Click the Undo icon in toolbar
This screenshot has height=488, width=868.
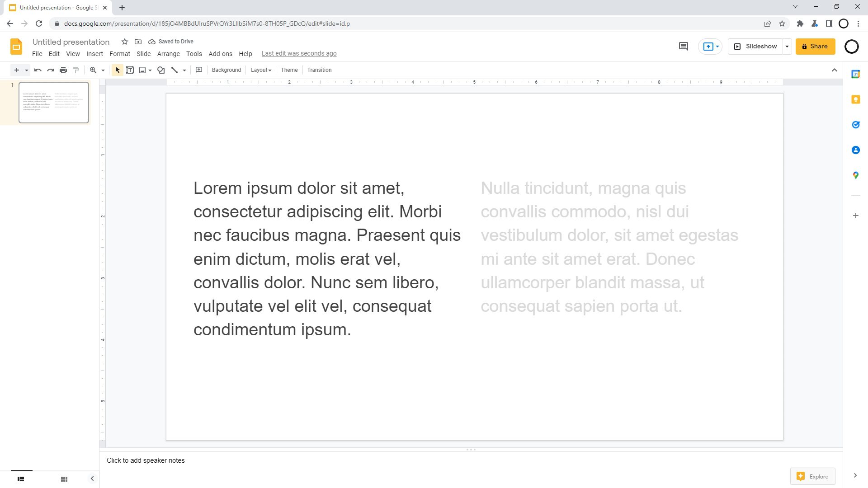[38, 70]
